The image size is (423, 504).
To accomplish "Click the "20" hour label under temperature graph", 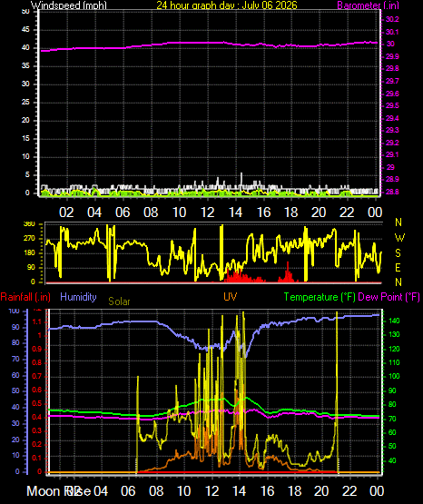I will tap(321, 491).
